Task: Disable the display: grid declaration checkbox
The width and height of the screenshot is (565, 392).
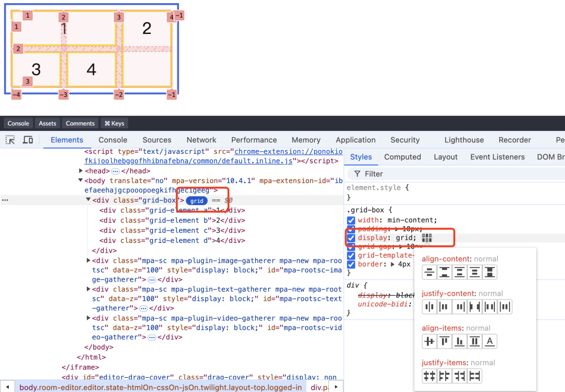Action: (x=351, y=238)
